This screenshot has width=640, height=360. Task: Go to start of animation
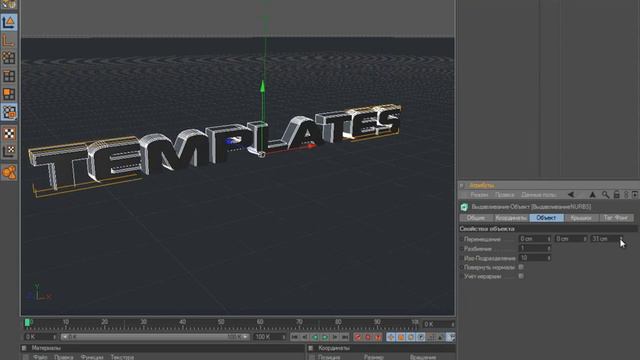click(x=295, y=337)
